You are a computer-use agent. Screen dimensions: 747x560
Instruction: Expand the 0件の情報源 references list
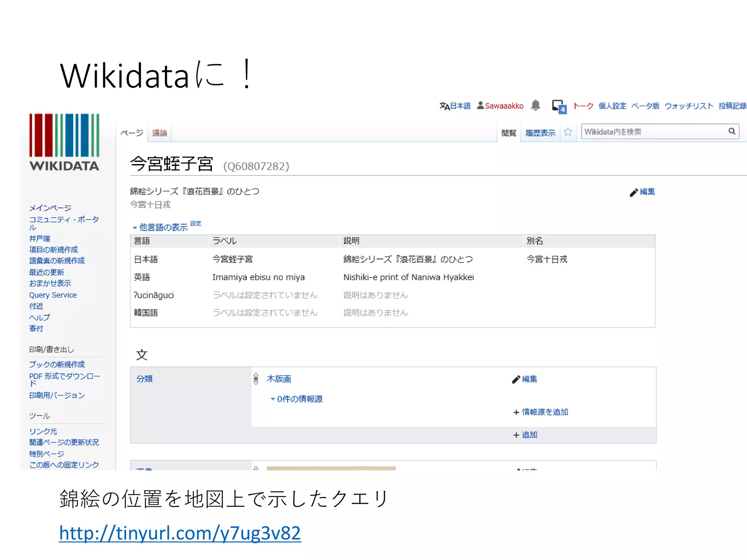(x=297, y=399)
